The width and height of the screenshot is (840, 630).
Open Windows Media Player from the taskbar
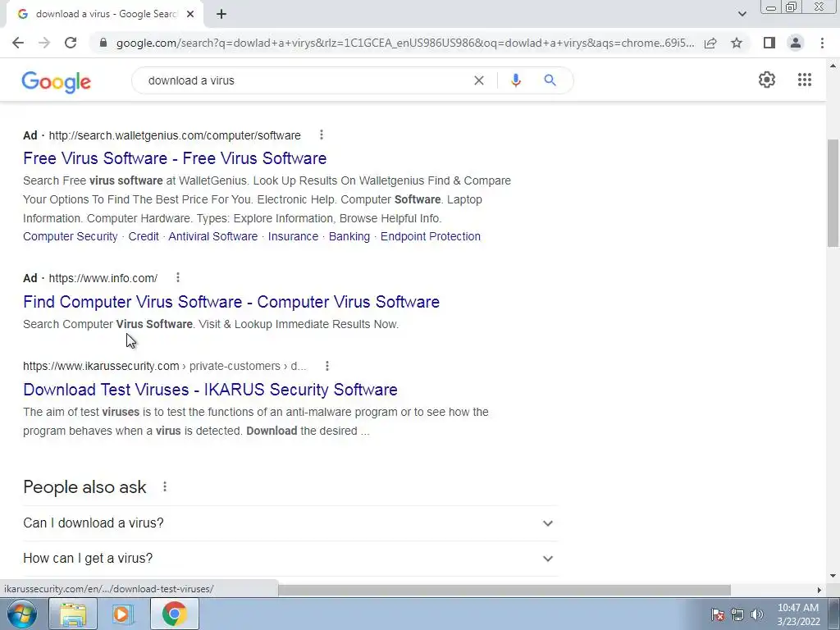122,614
